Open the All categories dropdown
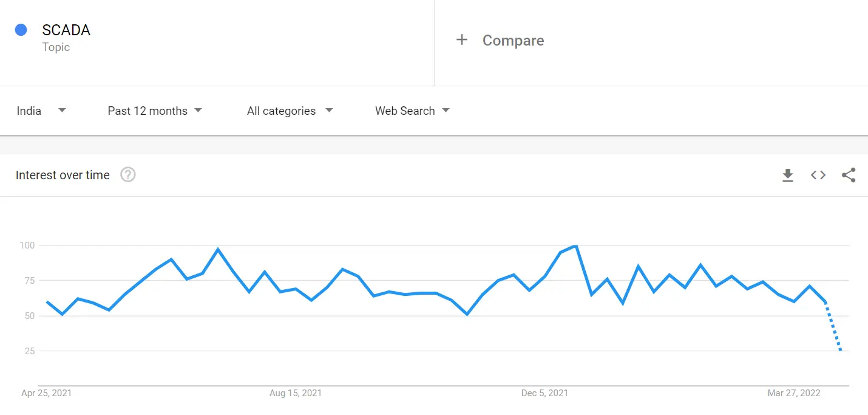The image size is (868, 415). coord(290,111)
